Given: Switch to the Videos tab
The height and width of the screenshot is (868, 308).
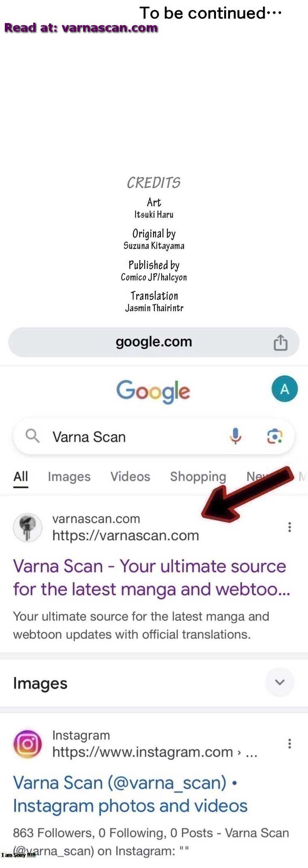Looking at the screenshot, I should tap(130, 477).
